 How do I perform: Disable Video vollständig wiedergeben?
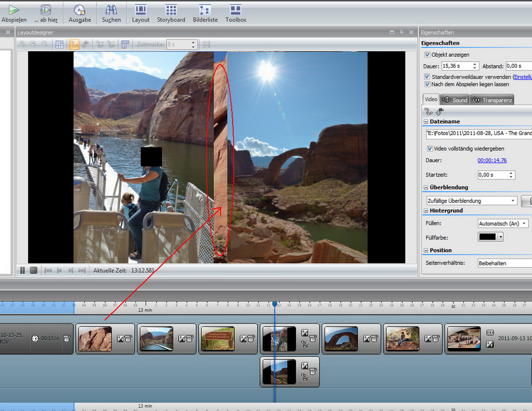(430, 148)
